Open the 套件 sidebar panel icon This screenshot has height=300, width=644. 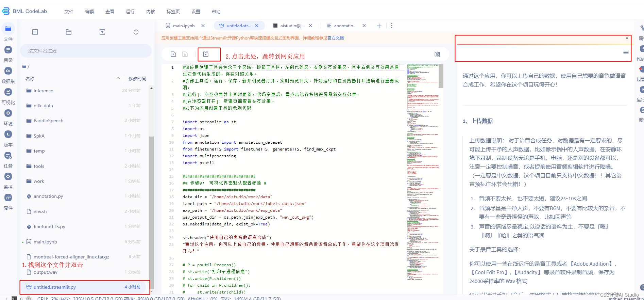pos(8,198)
